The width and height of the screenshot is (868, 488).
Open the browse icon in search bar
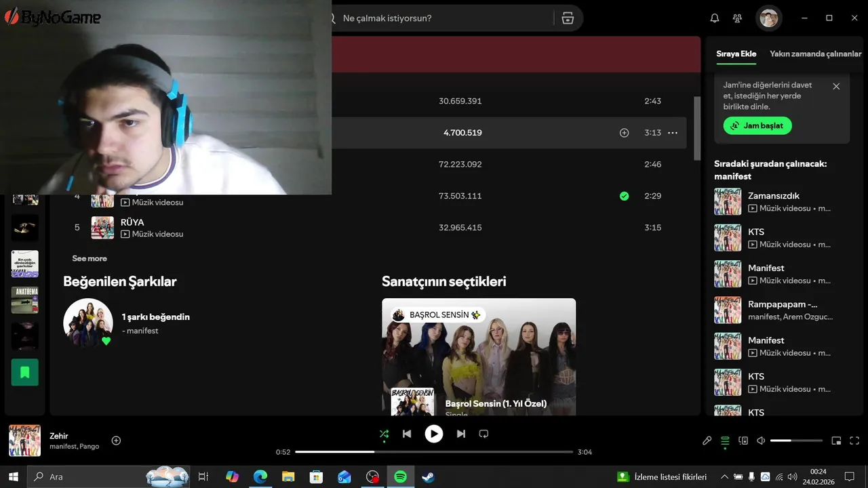click(x=568, y=18)
